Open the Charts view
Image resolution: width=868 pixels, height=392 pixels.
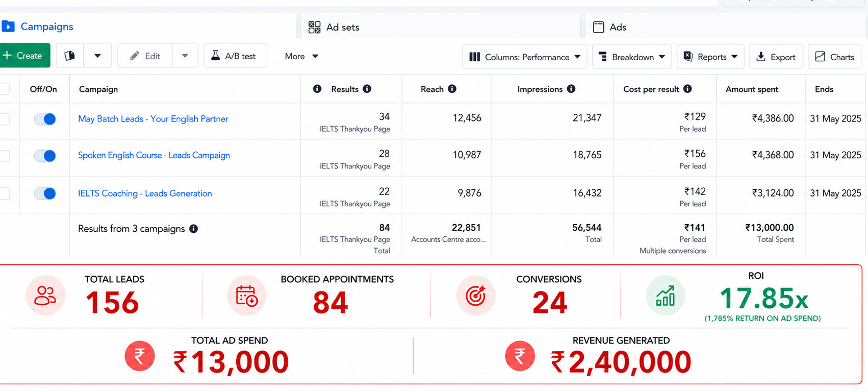click(x=835, y=57)
